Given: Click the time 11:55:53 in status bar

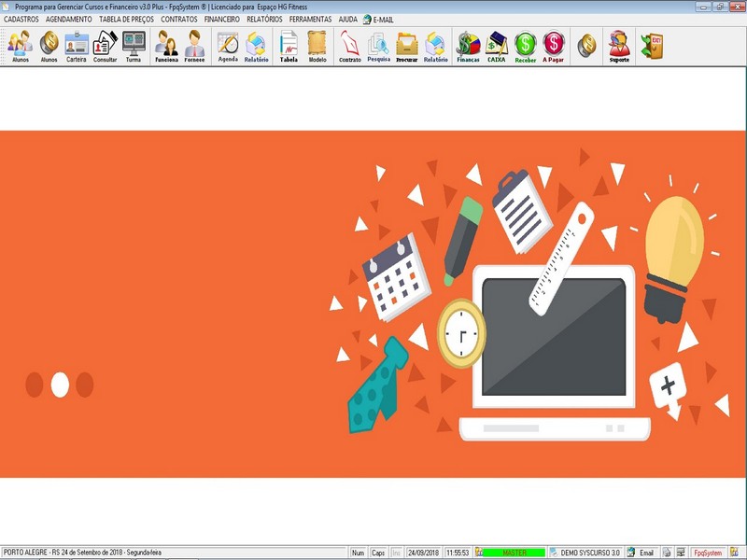Looking at the screenshot, I should (x=458, y=553).
